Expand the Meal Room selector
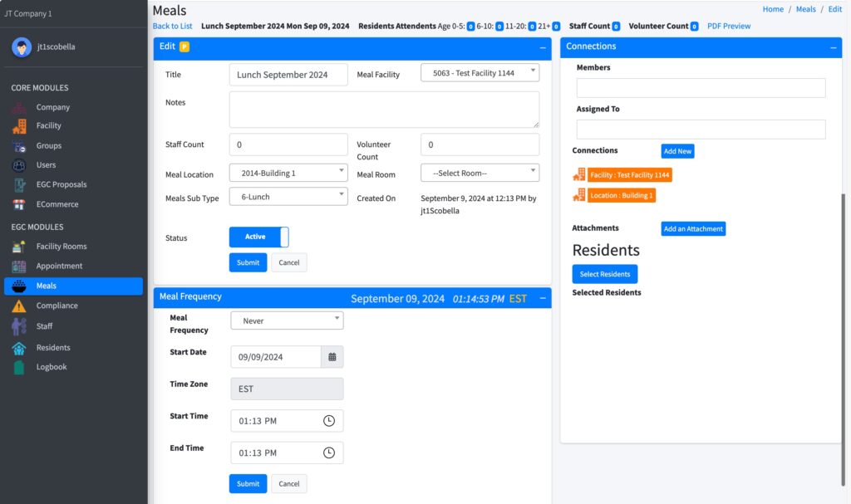851x504 pixels. (x=480, y=173)
